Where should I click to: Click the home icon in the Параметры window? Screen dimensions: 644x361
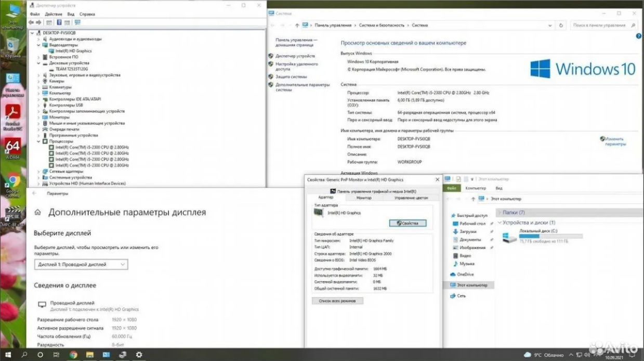point(37,212)
